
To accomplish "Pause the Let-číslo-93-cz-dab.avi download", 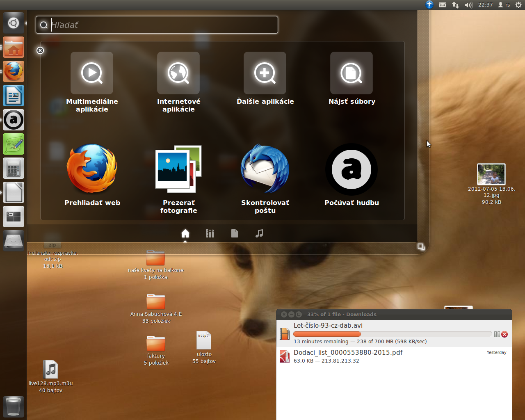I will click(497, 334).
